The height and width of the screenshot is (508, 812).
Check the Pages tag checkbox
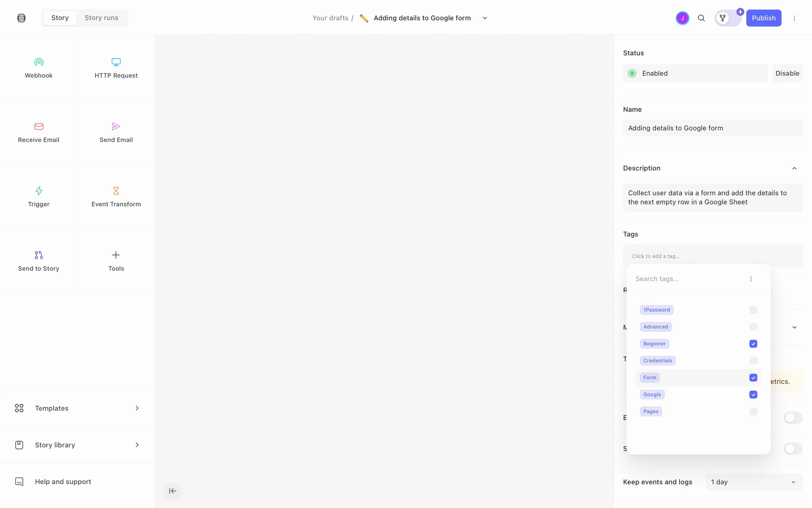[753, 411]
